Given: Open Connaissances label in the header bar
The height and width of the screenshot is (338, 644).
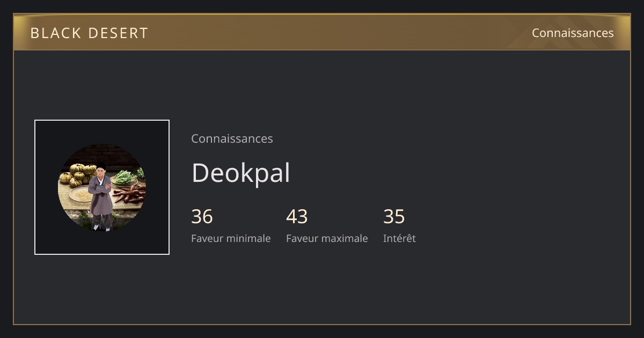Looking at the screenshot, I should point(573,33).
